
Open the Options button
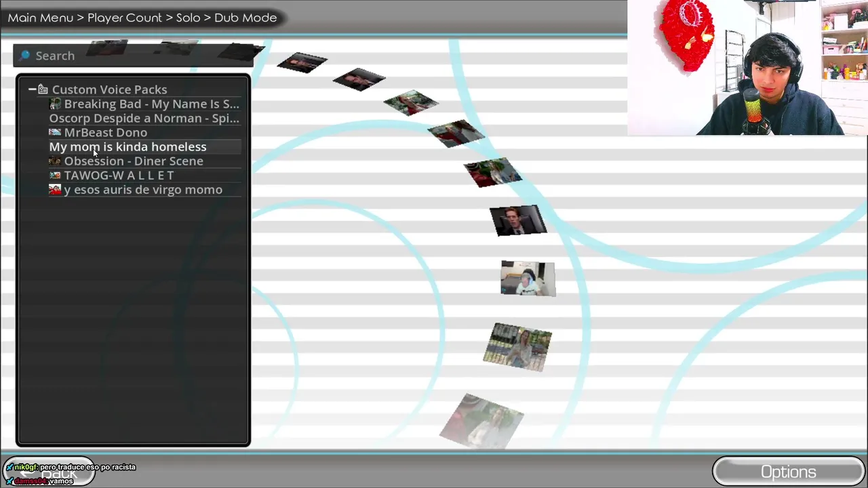(789, 472)
